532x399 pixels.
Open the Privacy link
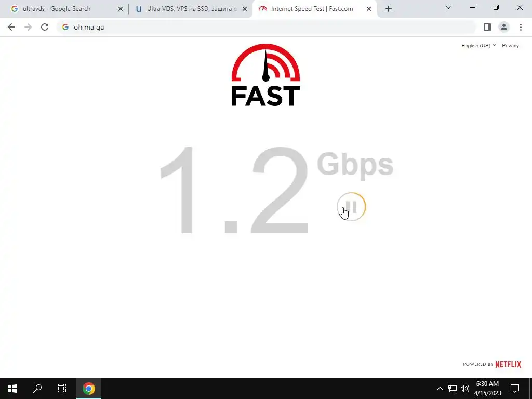tap(510, 46)
